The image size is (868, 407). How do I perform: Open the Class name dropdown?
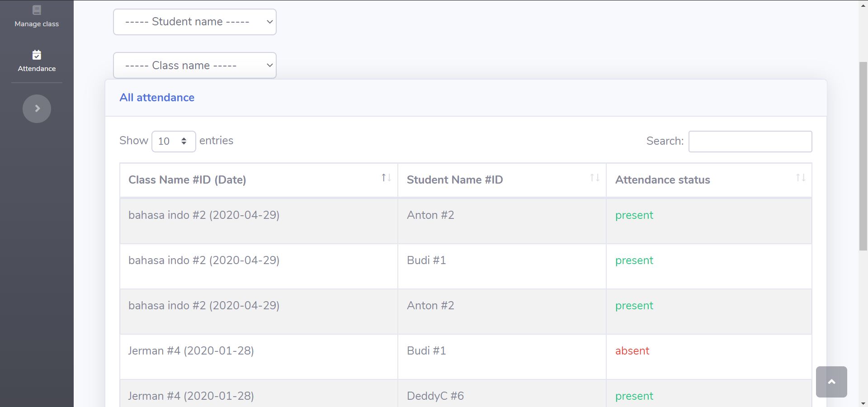click(x=194, y=66)
